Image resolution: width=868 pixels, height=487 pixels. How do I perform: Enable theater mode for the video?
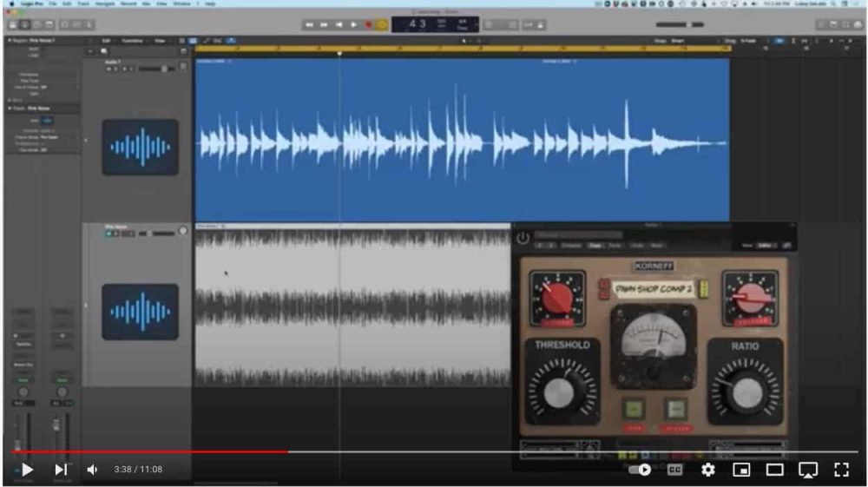point(774,470)
